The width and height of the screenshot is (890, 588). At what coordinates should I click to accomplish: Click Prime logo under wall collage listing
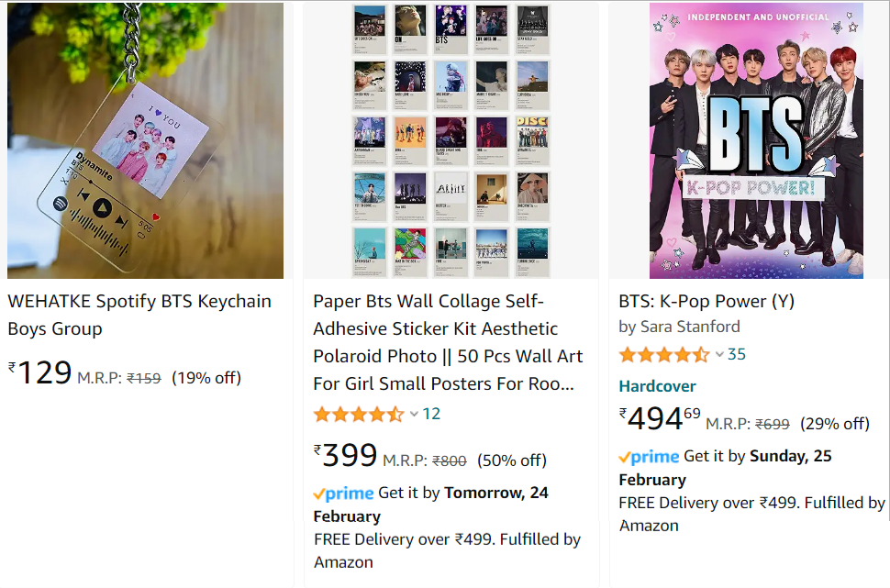pyautogui.click(x=343, y=494)
